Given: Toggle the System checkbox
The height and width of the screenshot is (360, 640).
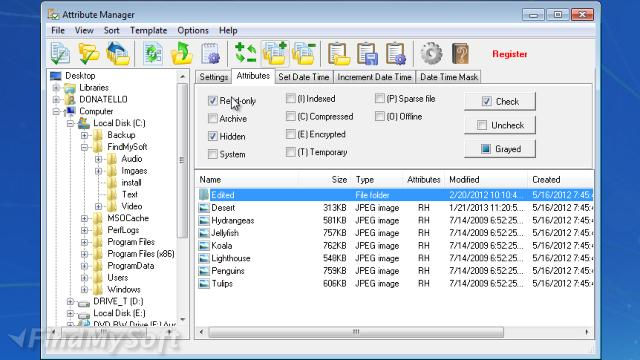Looking at the screenshot, I should coord(212,154).
